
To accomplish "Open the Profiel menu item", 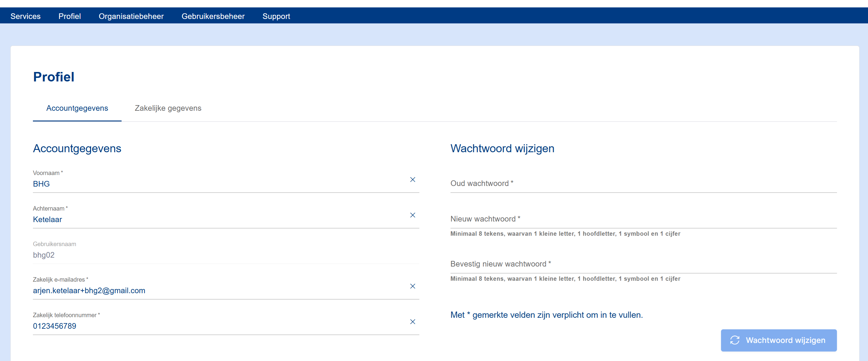I will (x=70, y=16).
